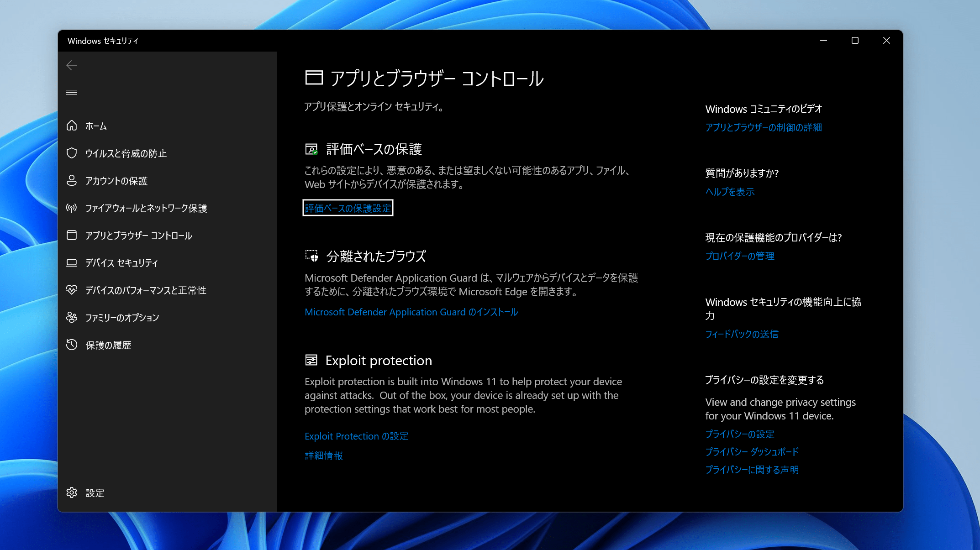Click 現在の保護機能のプロバイダーは? heading
The width and height of the screenshot is (980, 550).
point(773,237)
